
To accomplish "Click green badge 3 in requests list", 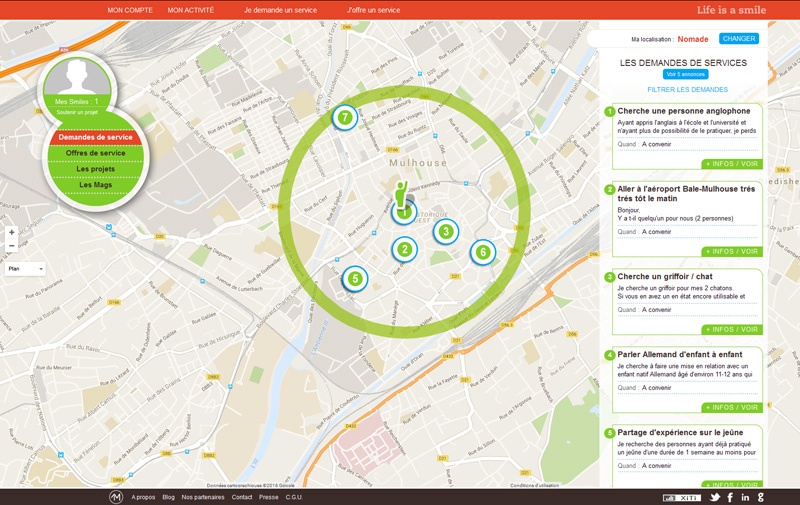I will pos(610,277).
